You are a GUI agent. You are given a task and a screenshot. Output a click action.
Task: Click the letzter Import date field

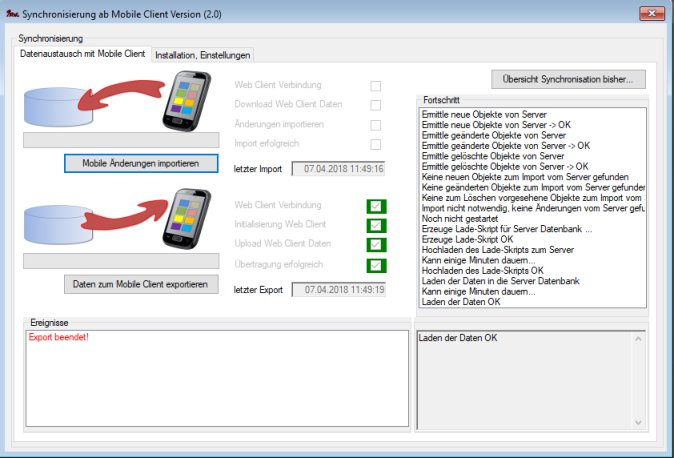click(338, 169)
